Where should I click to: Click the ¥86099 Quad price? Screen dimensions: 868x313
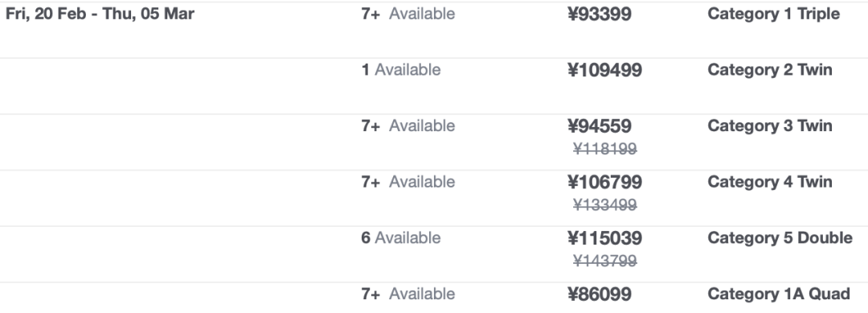click(600, 294)
